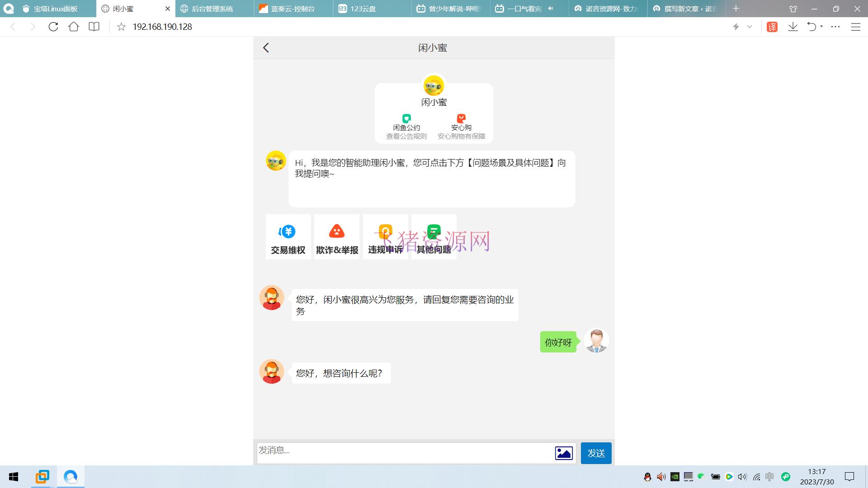
Task: Go back using the chat header arrow
Action: point(266,48)
